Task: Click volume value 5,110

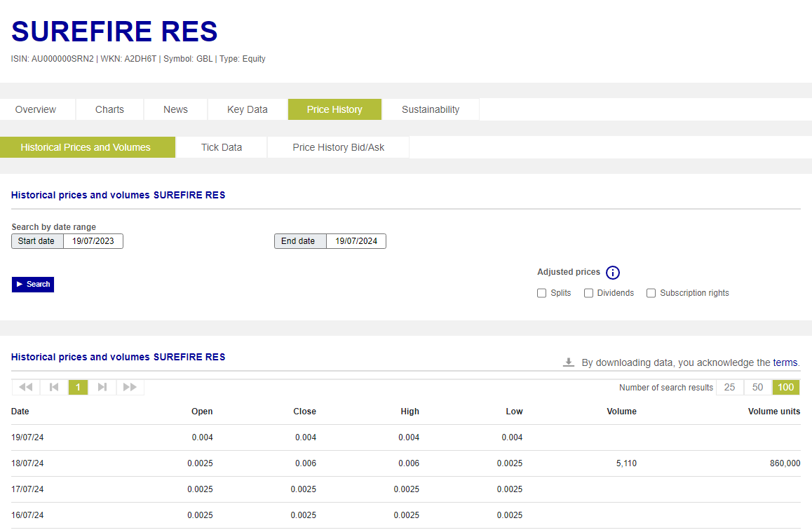Action: click(x=627, y=463)
